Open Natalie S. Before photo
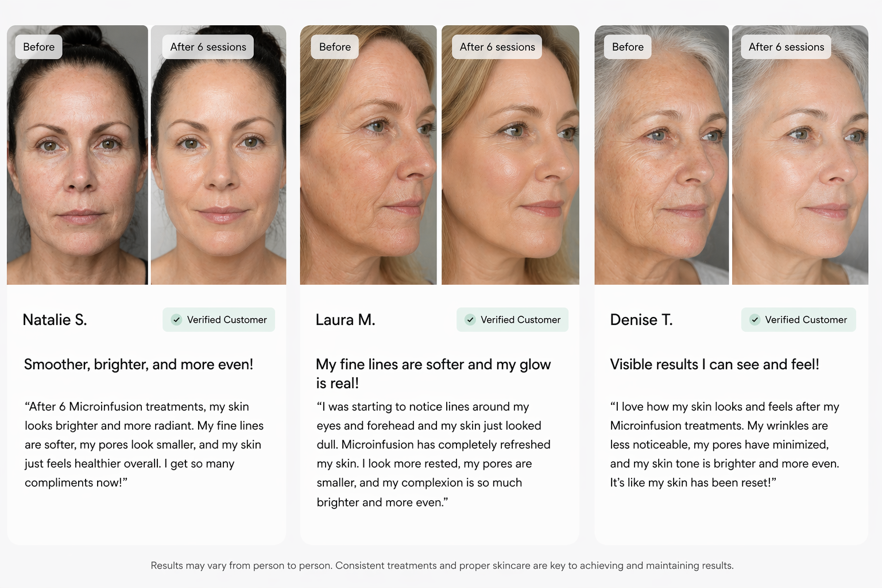882x588 pixels. pos(78,155)
